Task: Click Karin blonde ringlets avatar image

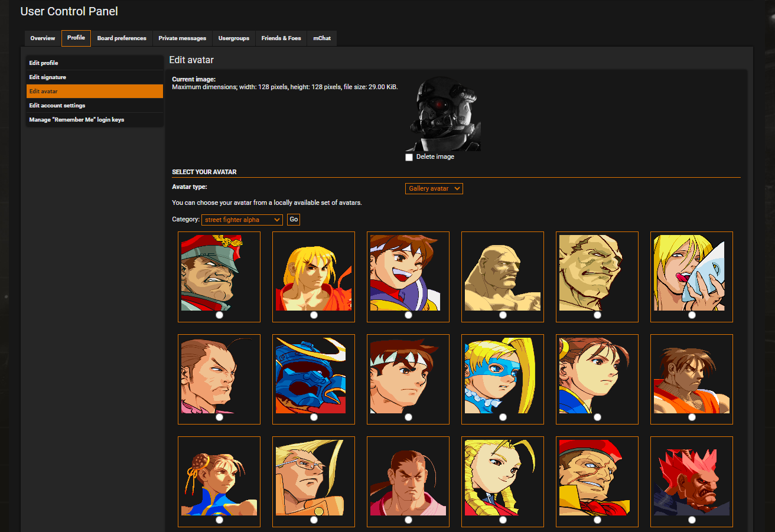Action: tap(503, 478)
